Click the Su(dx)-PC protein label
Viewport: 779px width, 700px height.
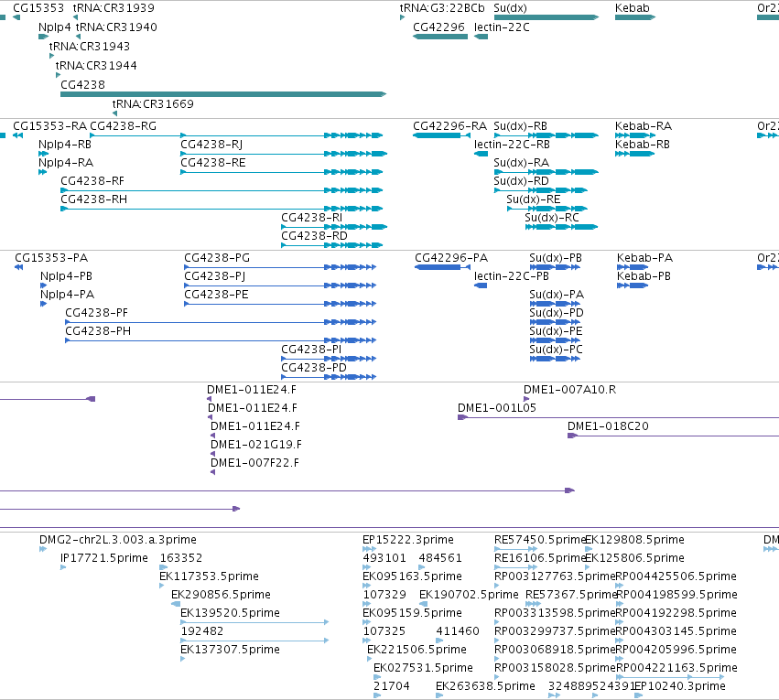click(x=556, y=350)
